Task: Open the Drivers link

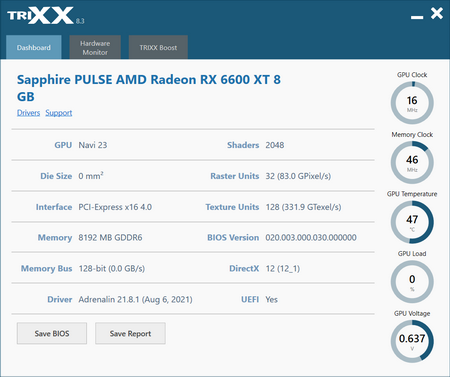Action: pyautogui.click(x=28, y=113)
